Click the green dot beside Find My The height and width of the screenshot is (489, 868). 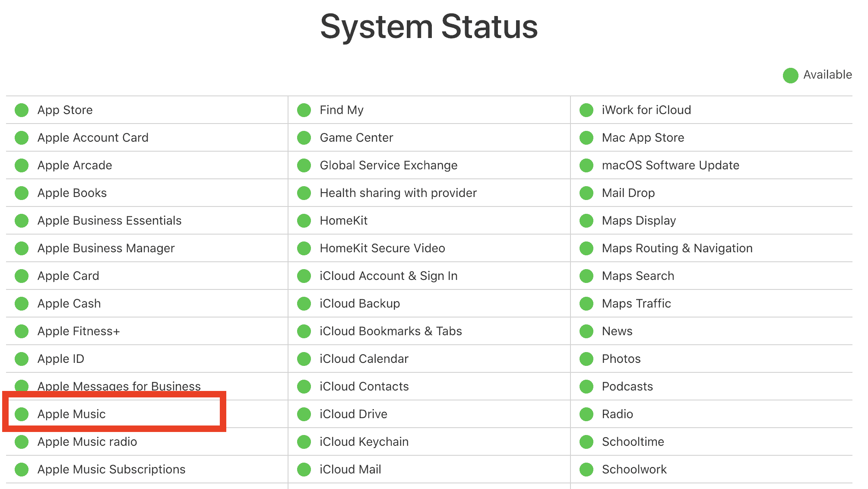point(304,110)
